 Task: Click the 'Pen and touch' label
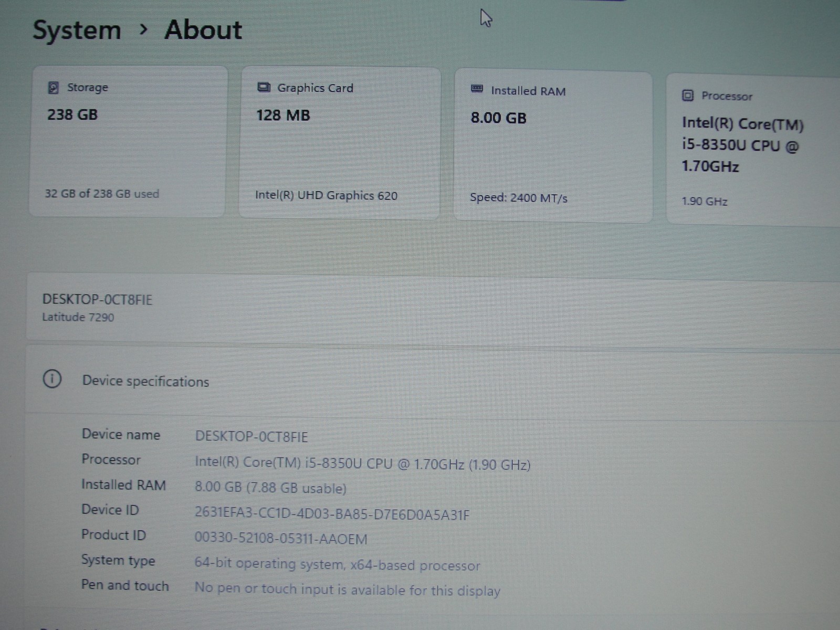click(x=125, y=585)
